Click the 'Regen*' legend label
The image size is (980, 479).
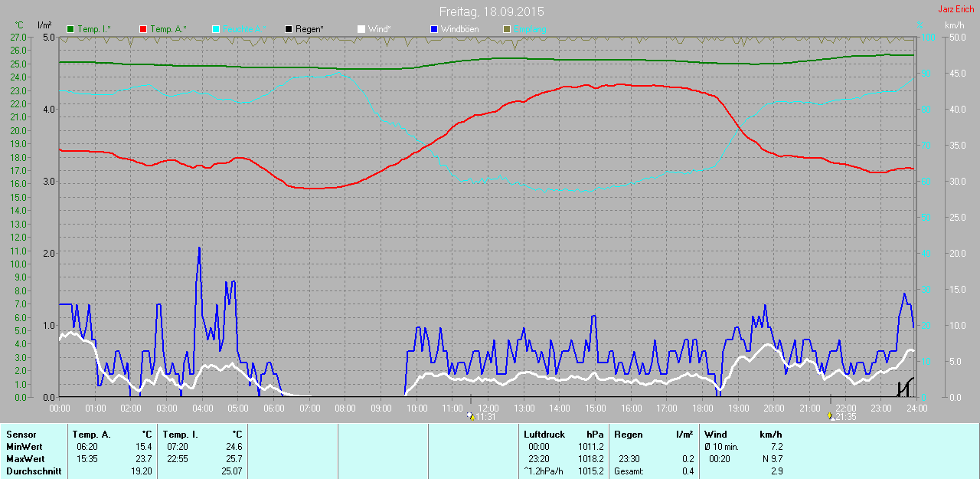click(309, 29)
